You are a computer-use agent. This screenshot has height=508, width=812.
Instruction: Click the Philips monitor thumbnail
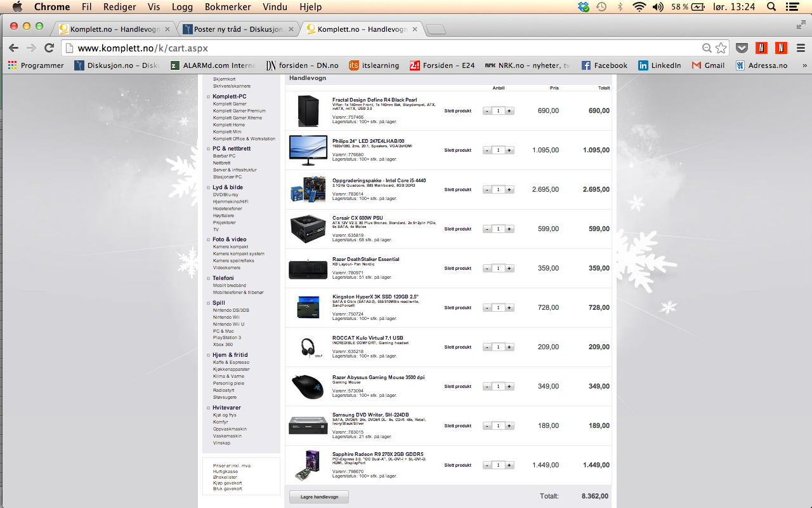(308, 150)
